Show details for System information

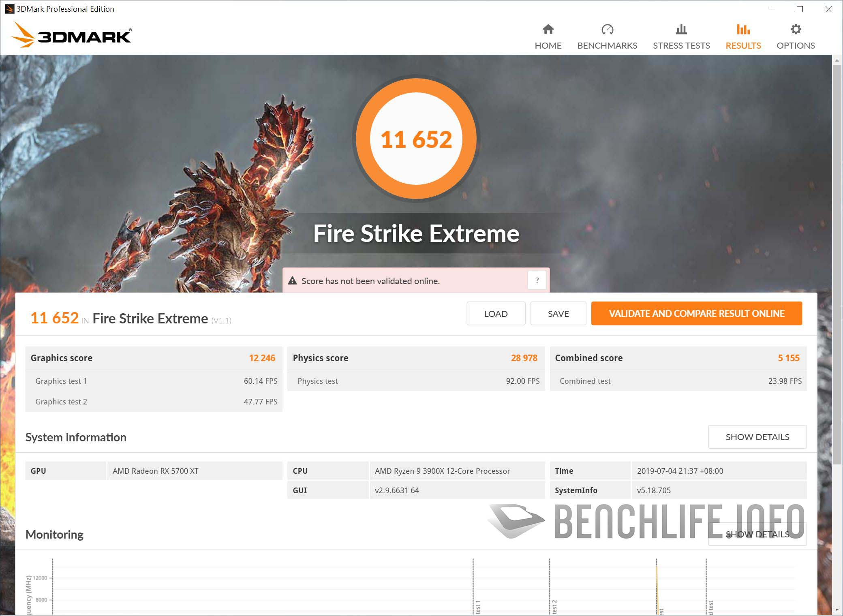tap(757, 437)
